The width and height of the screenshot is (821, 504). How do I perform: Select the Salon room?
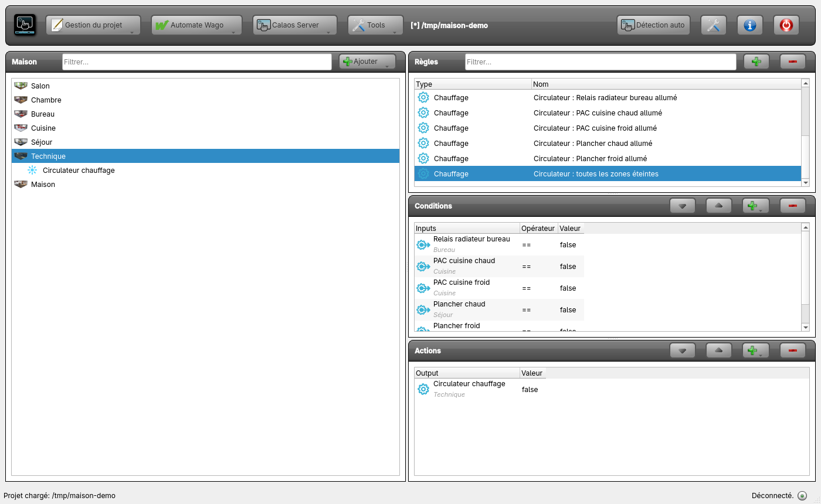(x=205, y=86)
